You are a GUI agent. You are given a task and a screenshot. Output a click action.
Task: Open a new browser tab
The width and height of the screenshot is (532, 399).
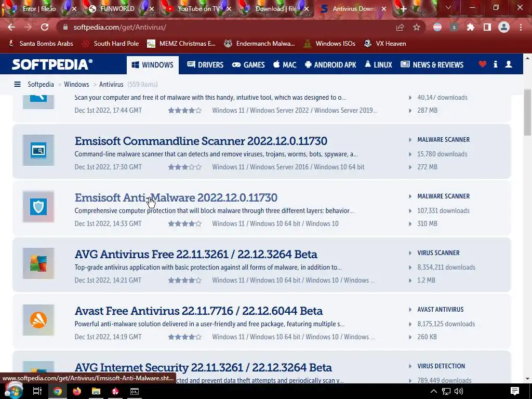[403, 9]
